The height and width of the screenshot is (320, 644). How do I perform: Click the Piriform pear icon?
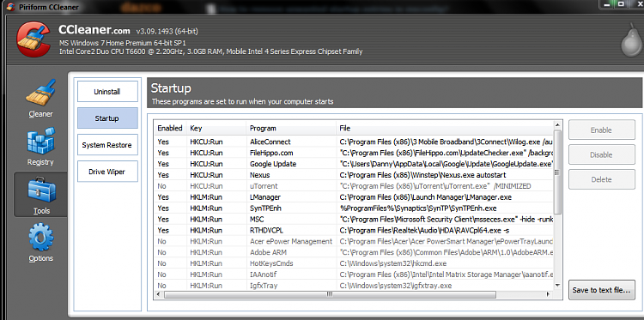[631, 40]
